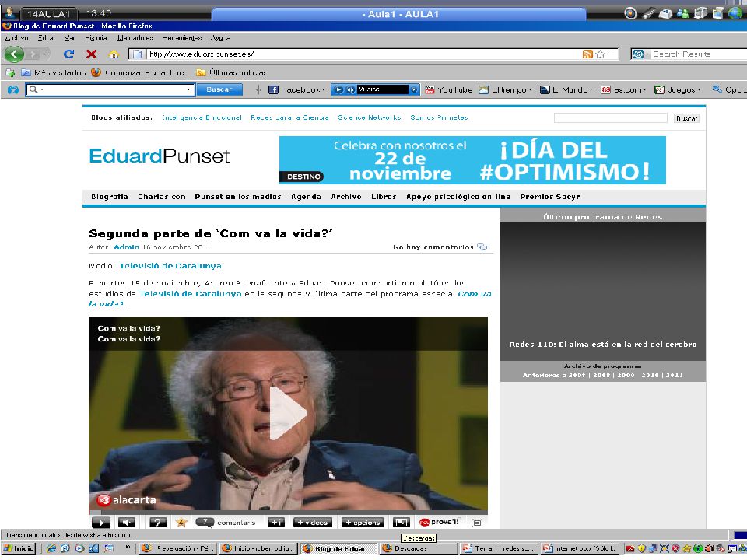747x560 pixels.
Task: Open the Ver menu
Action: (x=69, y=38)
